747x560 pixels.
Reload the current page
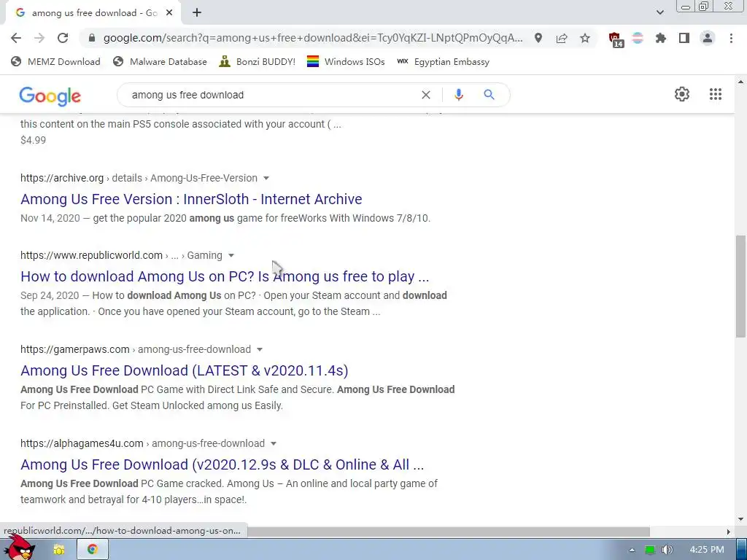[x=63, y=38]
